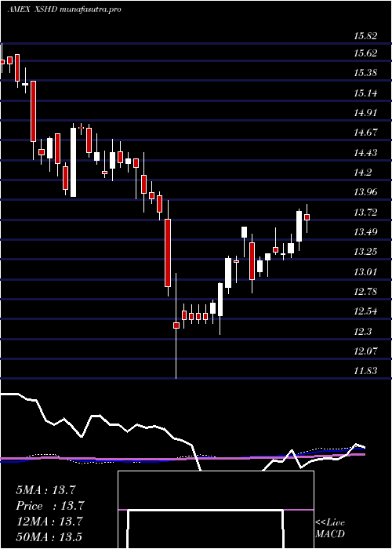This screenshot has height=549, width=392.
Task: Click the 15.14 price axis label
Action: coord(365,93)
